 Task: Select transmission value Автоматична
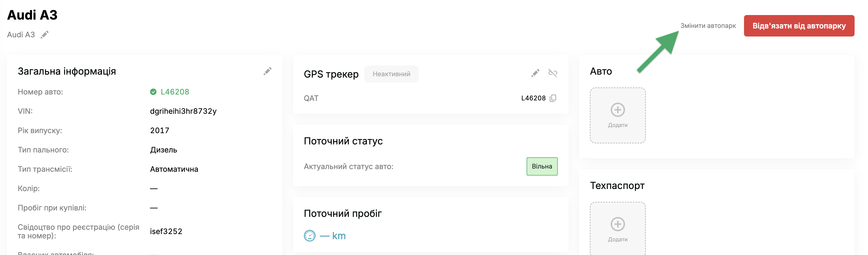tap(174, 169)
